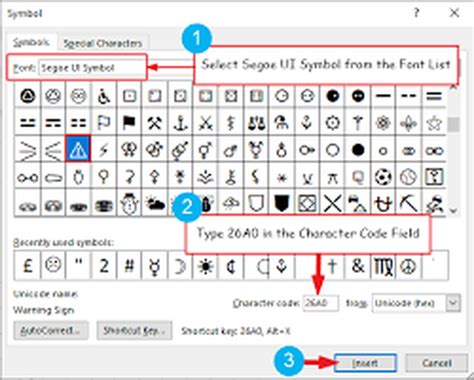This screenshot has height=380, width=474.
Task: Select the Virgo sign in recently used symbols
Action: 383,266
